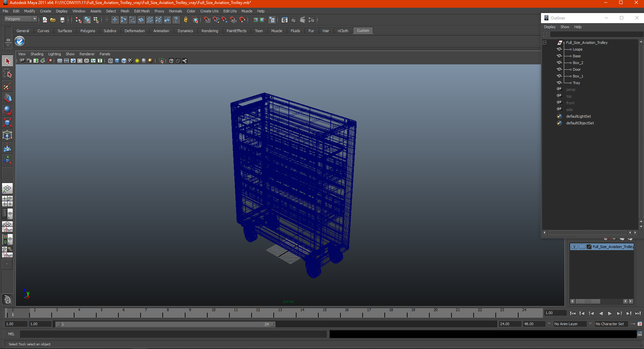Open the character set dropdown arrow
The image size is (644, 349).
point(590,324)
